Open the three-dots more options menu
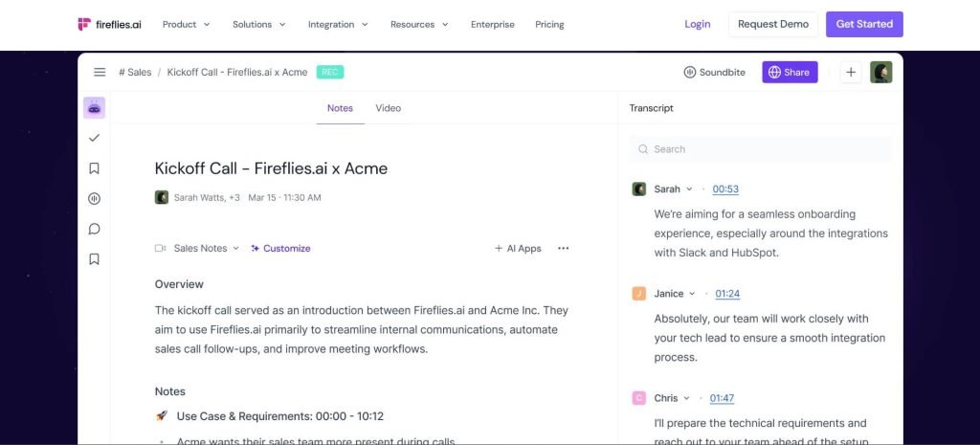This screenshot has height=445, width=980. coord(563,248)
